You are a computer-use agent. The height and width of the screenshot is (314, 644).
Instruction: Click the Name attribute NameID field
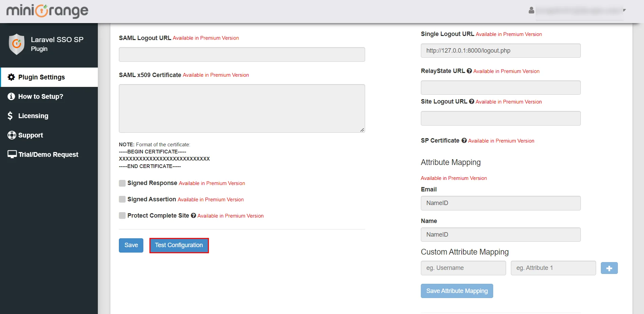tap(501, 235)
